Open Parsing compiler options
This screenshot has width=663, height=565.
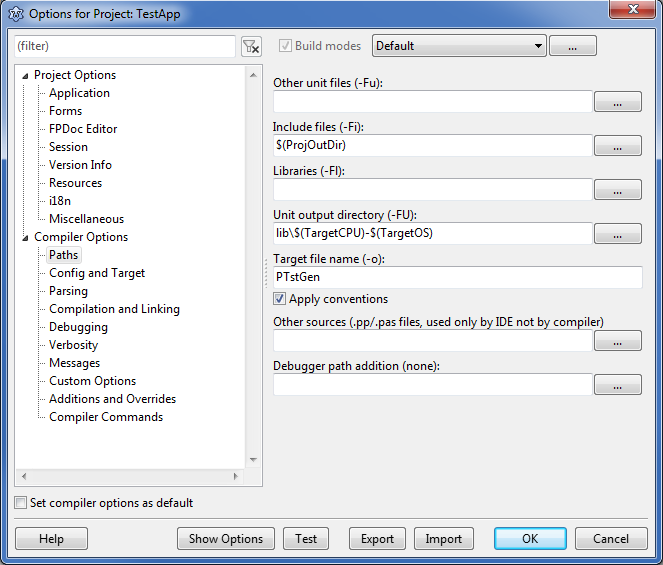click(x=68, y=291)
